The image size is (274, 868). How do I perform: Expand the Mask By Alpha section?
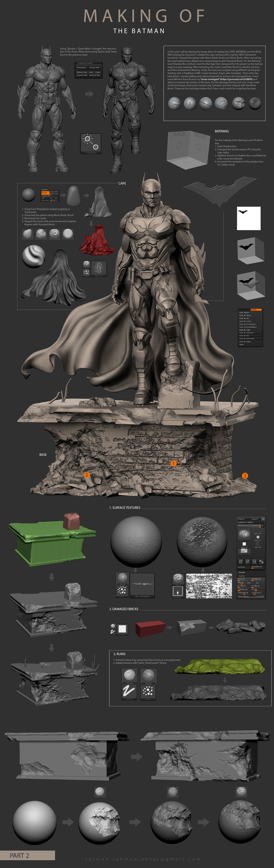250,342
